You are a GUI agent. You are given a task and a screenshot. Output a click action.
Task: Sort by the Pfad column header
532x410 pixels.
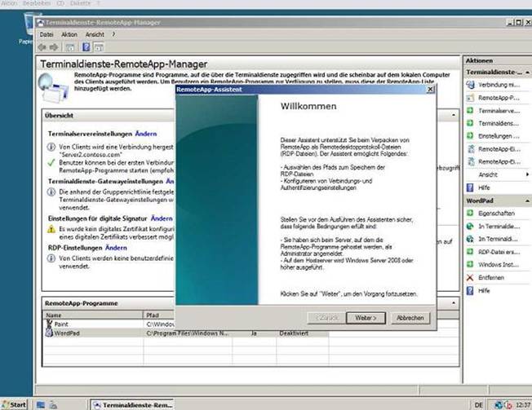point(159,315)
